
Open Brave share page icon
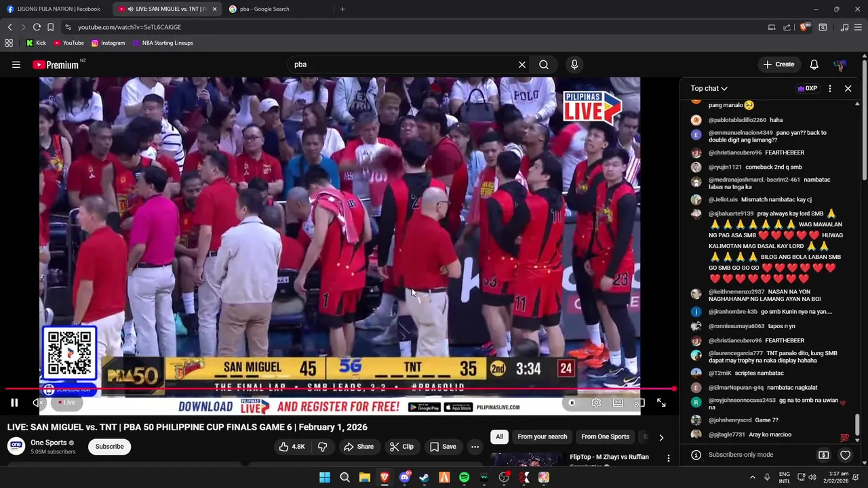point(787,27)
